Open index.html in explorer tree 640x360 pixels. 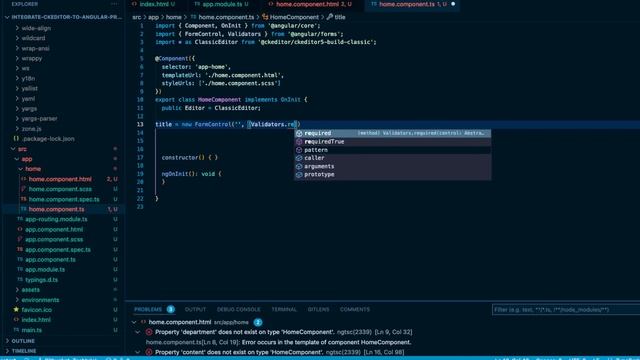[36, 320]
